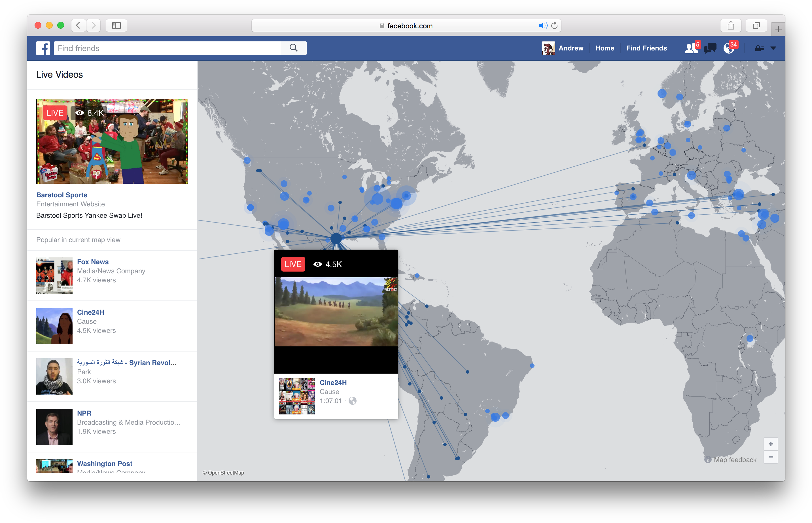Expand the account dropdown arrow
The height and width of the screenshot is (523, 812).
[773, 48]
